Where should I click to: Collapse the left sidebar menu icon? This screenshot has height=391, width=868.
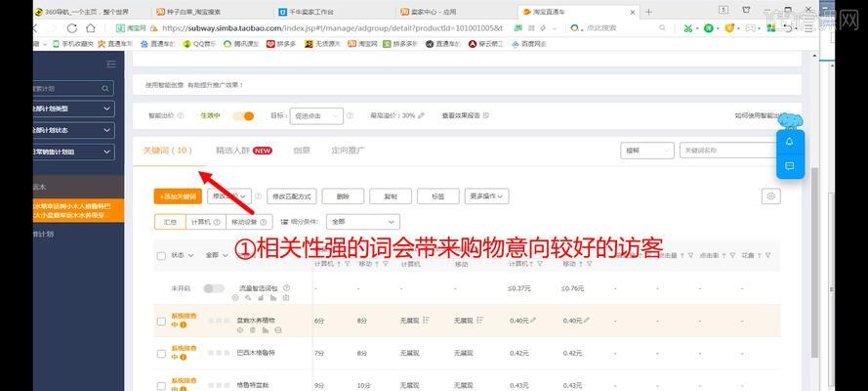(111, 65)
